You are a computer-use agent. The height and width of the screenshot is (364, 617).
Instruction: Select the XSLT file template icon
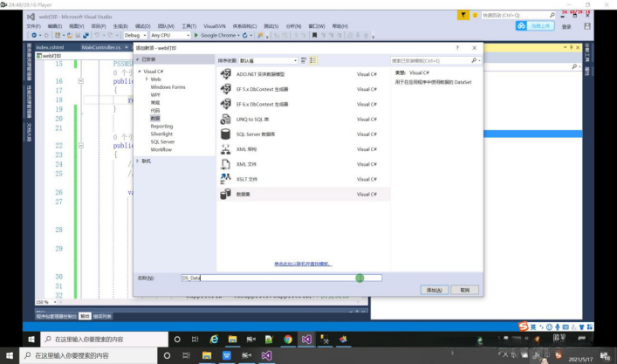click(x=225, y=179)
